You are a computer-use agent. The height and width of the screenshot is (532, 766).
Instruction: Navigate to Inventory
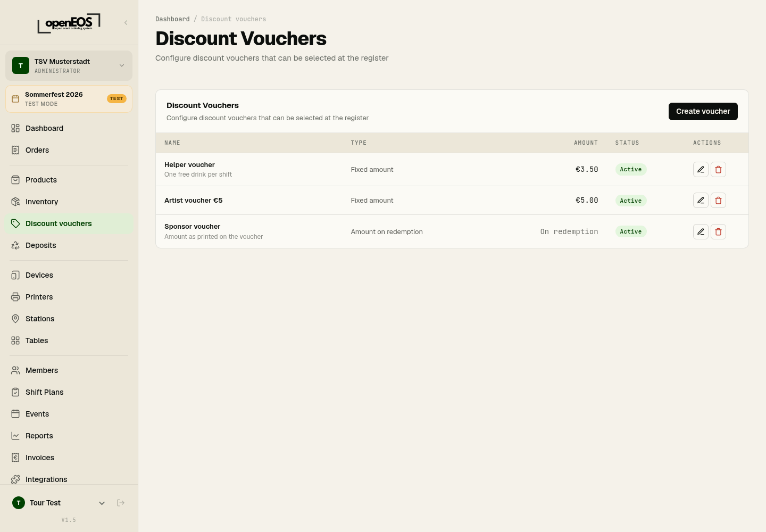point(69,202)
